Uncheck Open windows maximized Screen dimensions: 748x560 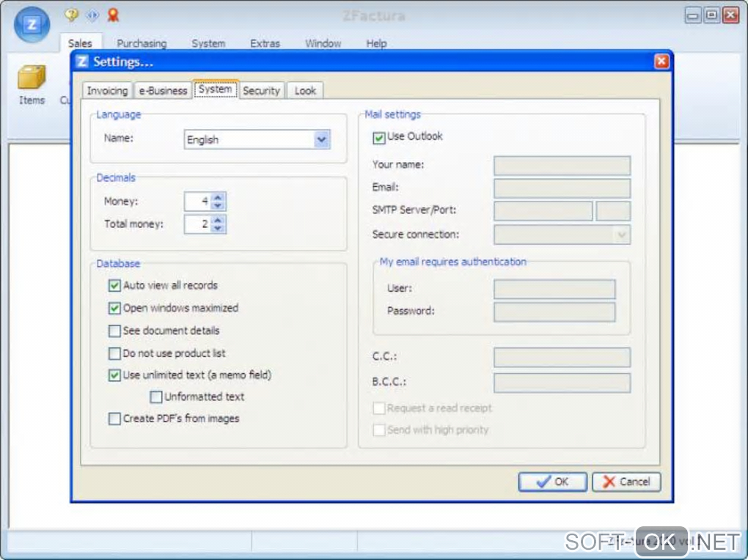114,308
